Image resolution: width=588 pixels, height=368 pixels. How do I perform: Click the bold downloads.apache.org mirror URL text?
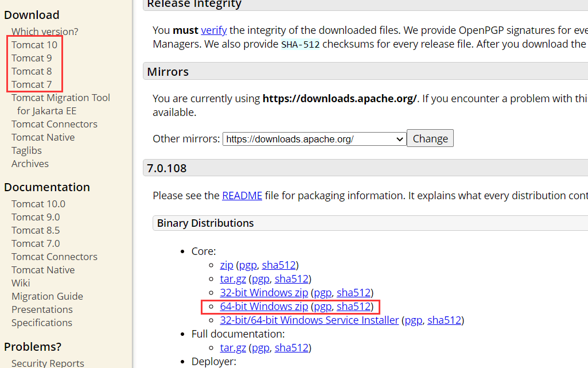tap(340, 99)
